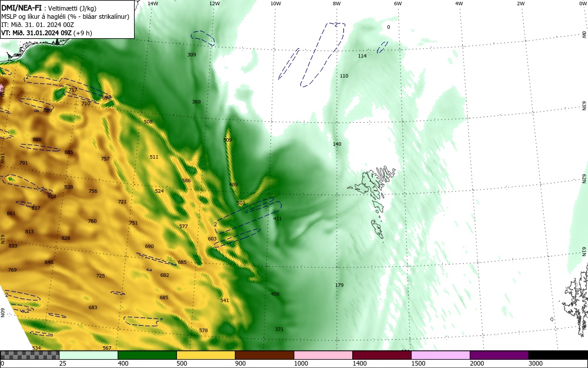This screenshot has height=368, width=588.
Task: Select the 'VT: Mið. 31.01.2024 09Z (+9 h)' line
Action: (x=46, y=33)
